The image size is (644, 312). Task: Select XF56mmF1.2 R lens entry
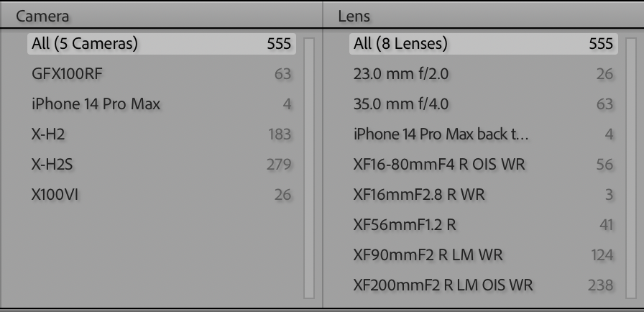pos(483,225)
